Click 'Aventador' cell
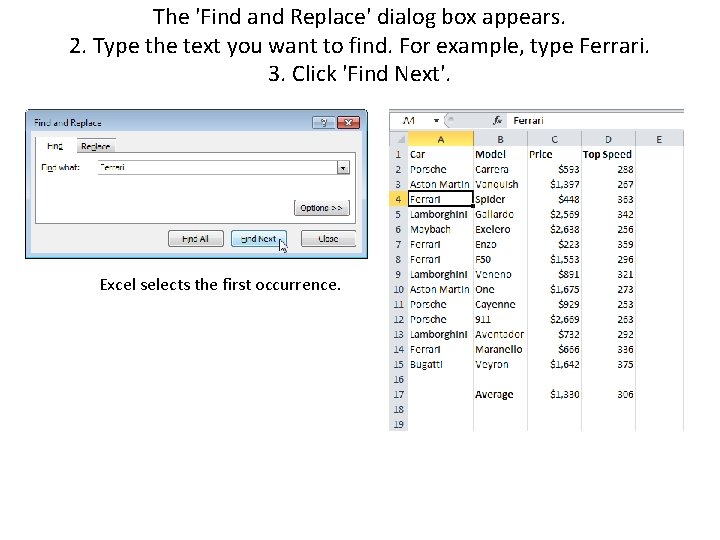 501,334
